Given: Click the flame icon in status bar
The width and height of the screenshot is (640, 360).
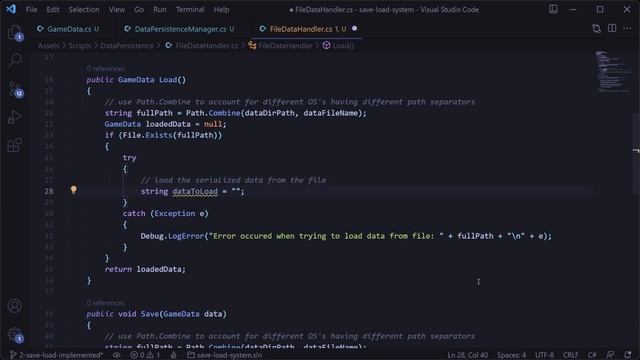Looking at the screenshot, I should (x=173, y=355).
